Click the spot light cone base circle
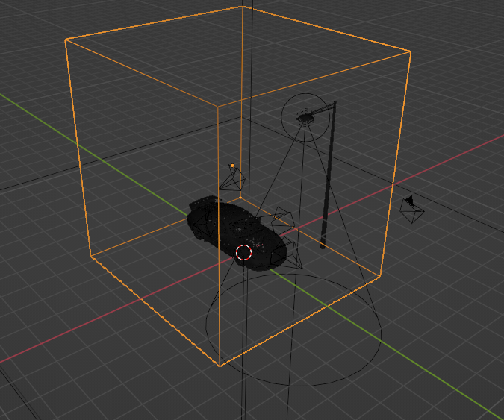504x420 pixels. click(x=293, y=330)
